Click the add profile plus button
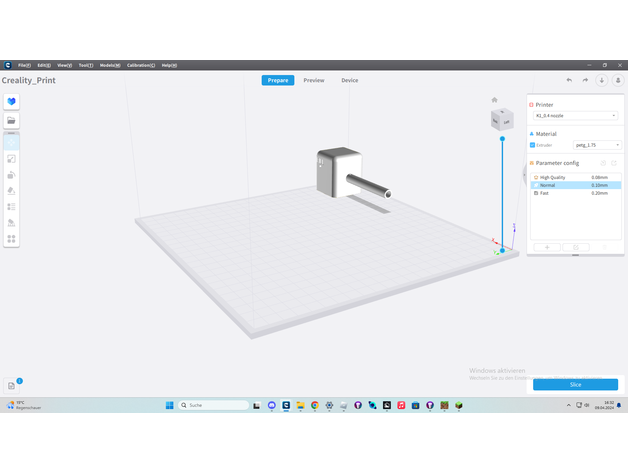 546,246
